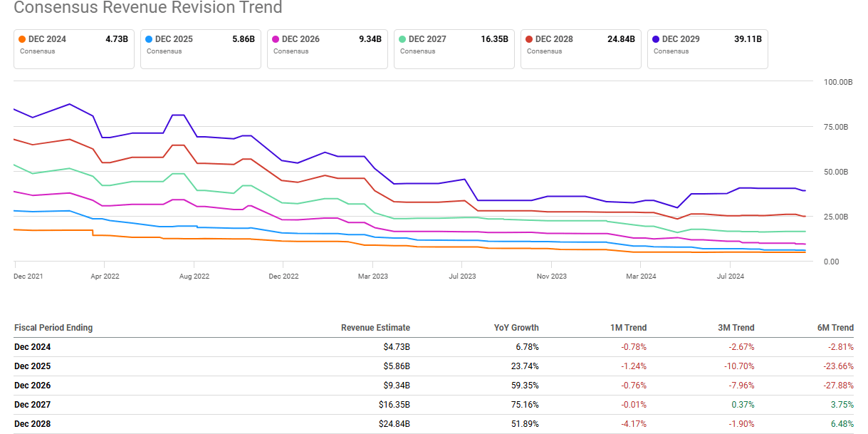Toggle the 24.84B DEC 2028 legend card
868x434 pixels.
point(580,48)
